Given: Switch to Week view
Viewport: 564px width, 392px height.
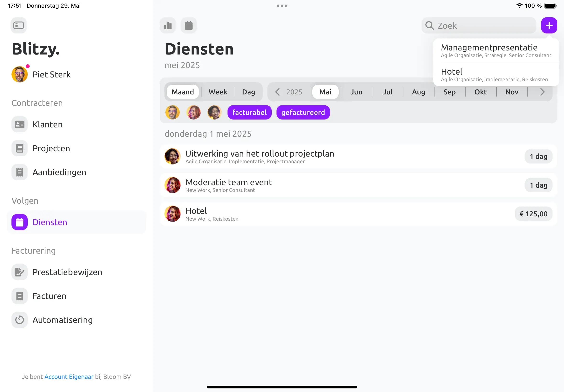Looking at the screenshot, I should point(218,92).
